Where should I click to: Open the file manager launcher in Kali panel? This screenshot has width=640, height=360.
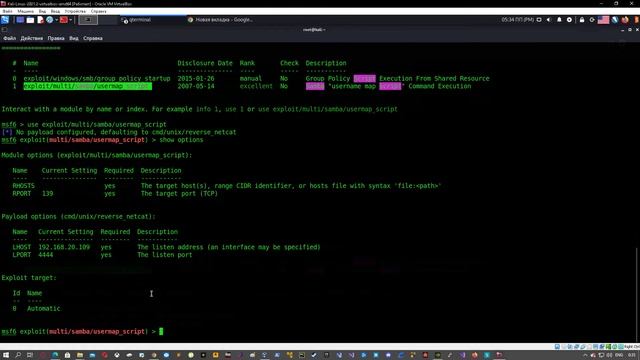coord(30,20)
